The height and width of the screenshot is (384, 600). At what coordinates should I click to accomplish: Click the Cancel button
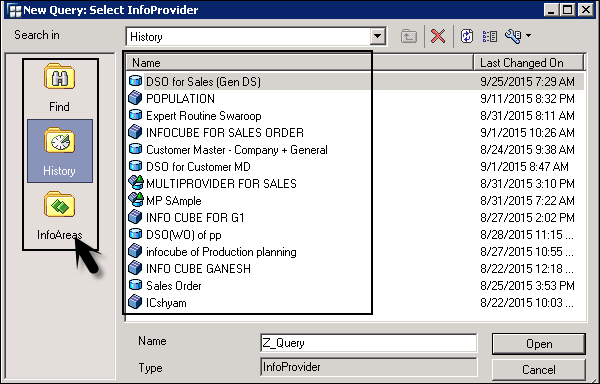click(x=538, y=369)
